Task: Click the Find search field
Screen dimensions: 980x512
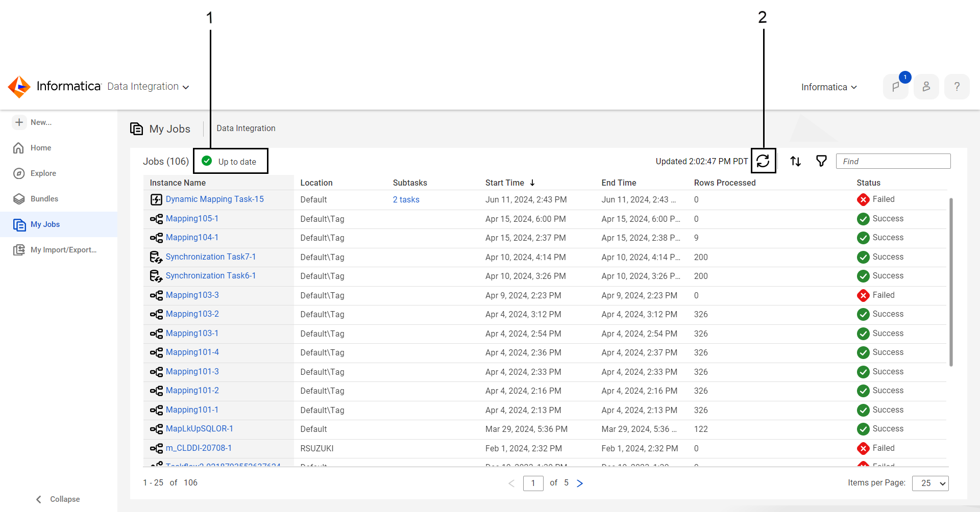Action: [893, 161]
